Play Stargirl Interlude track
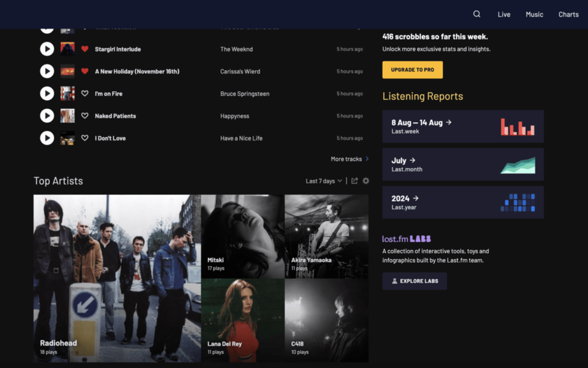 pyautogui.click(x=47, y=49)
